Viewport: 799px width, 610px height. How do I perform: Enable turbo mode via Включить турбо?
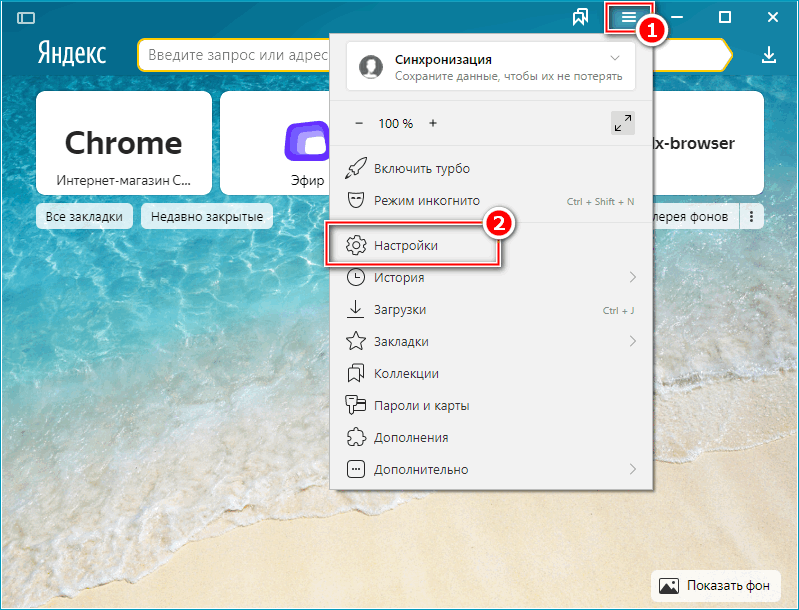coord(421,169)
